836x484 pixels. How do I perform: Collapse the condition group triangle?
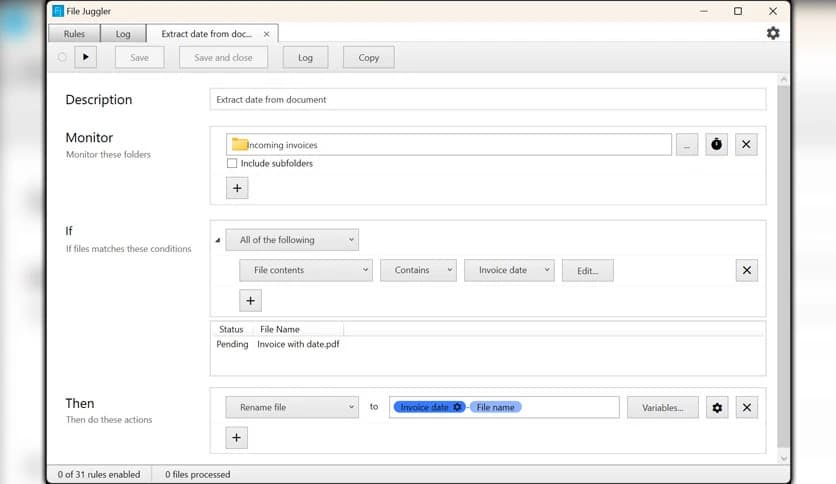[218, 240]
